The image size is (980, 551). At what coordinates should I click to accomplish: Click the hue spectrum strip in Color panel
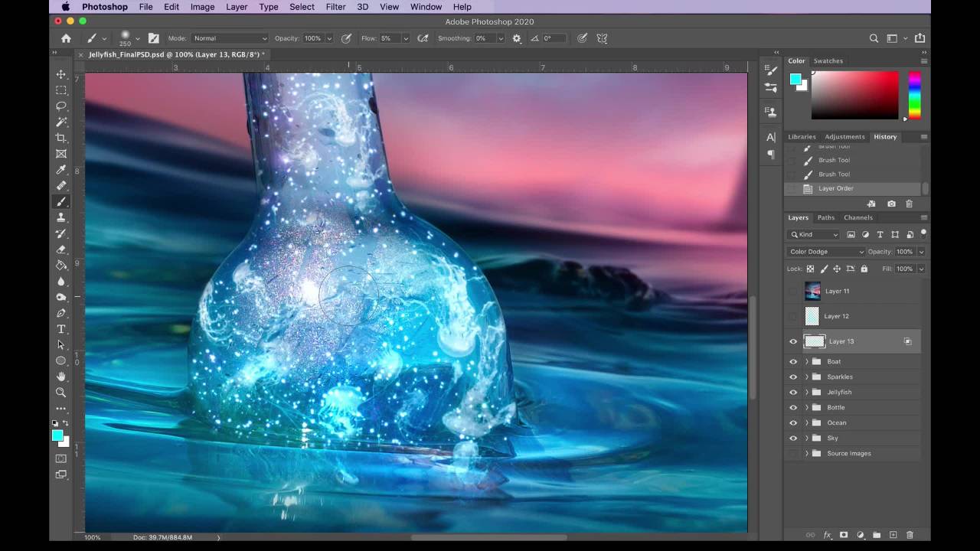914,95
